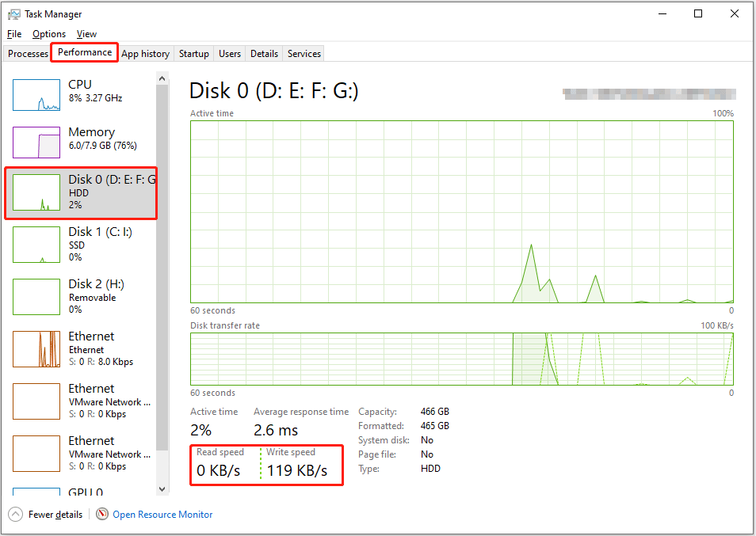Click the 2.6 ms response time value
This screenshot has height=536, width=756.
pyautogui.click(x=276, y=430)
